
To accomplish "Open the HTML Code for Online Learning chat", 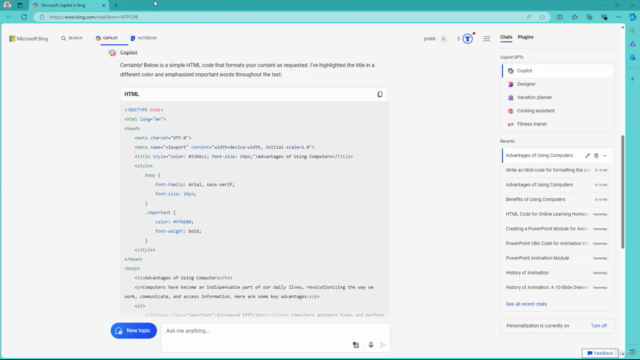I will [558, 214].
